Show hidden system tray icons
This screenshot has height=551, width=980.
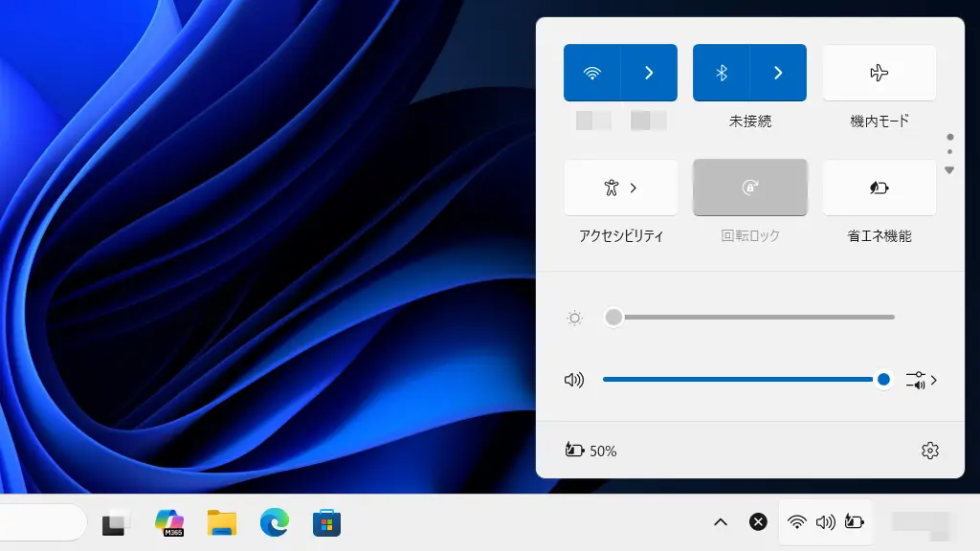tap(721, 522)
